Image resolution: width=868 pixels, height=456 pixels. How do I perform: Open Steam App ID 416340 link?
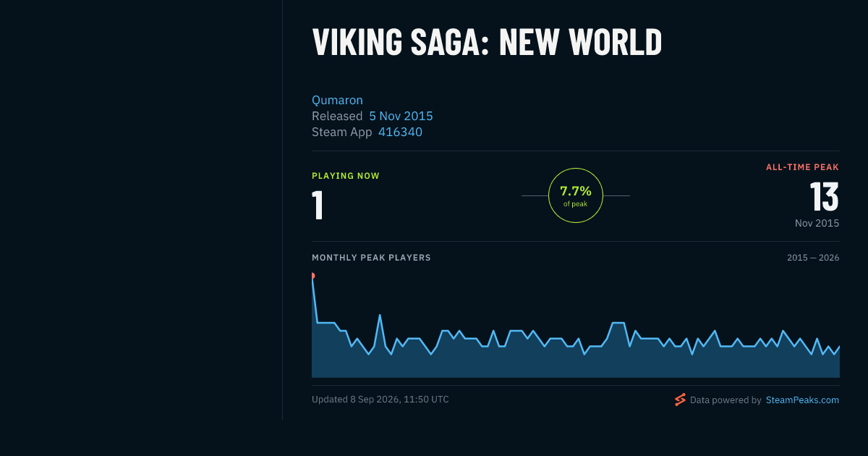coord(400,132)
